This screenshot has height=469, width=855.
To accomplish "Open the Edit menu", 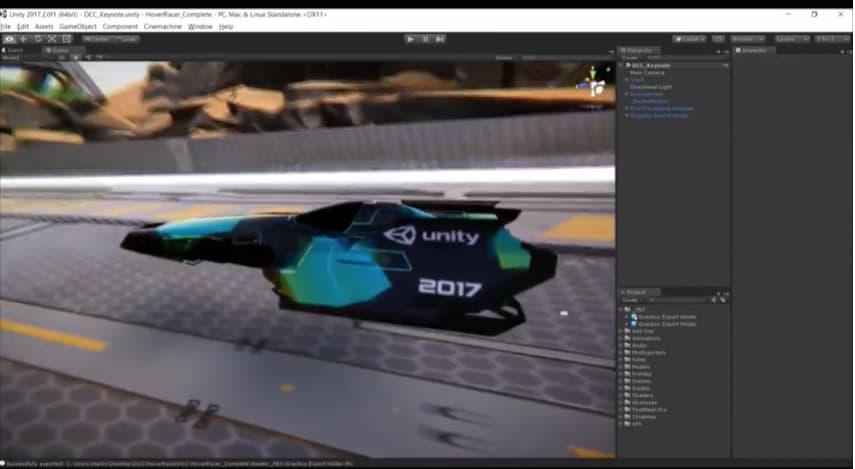I will click(22, 27).
